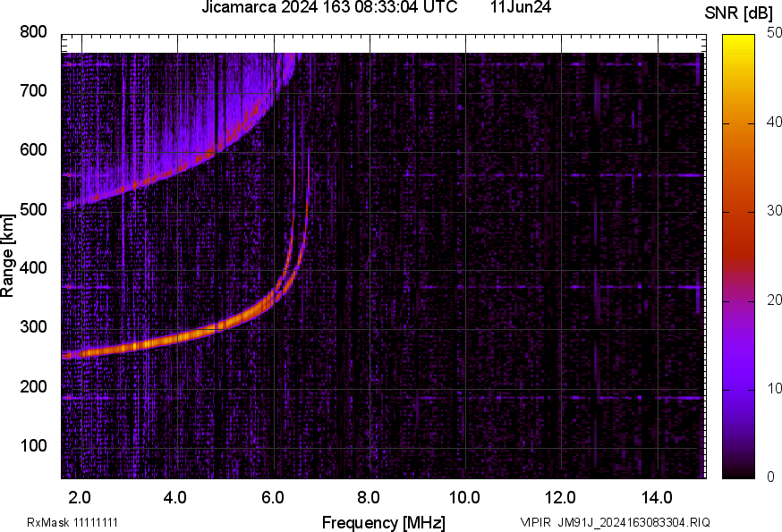782x532 pixels.
Task: Click the colorbar tick label '40'
Action: tap(774, 122)
